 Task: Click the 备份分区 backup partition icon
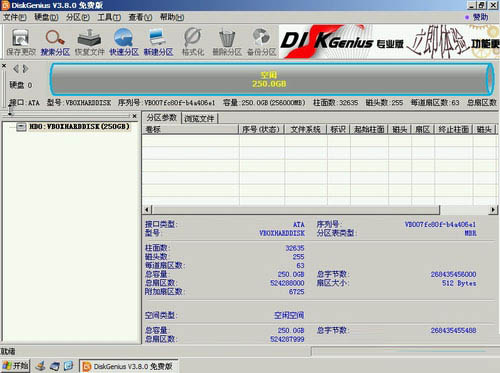point(262,42)
